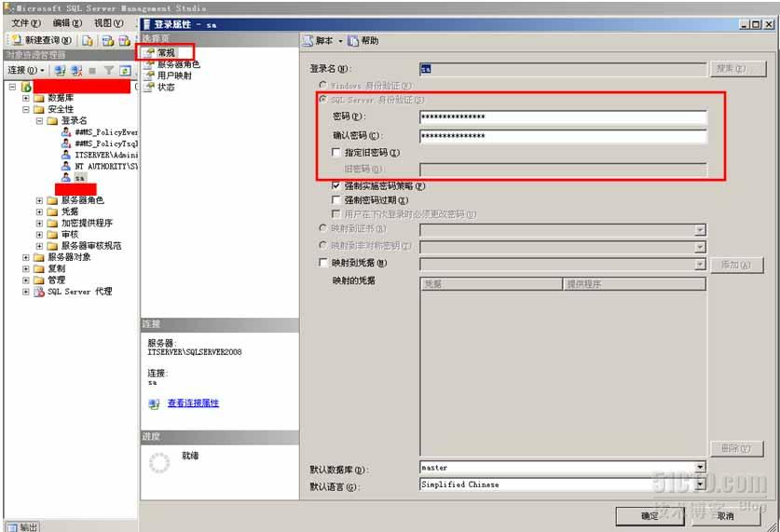Click the 搜索 button

(x=738, y=69)
